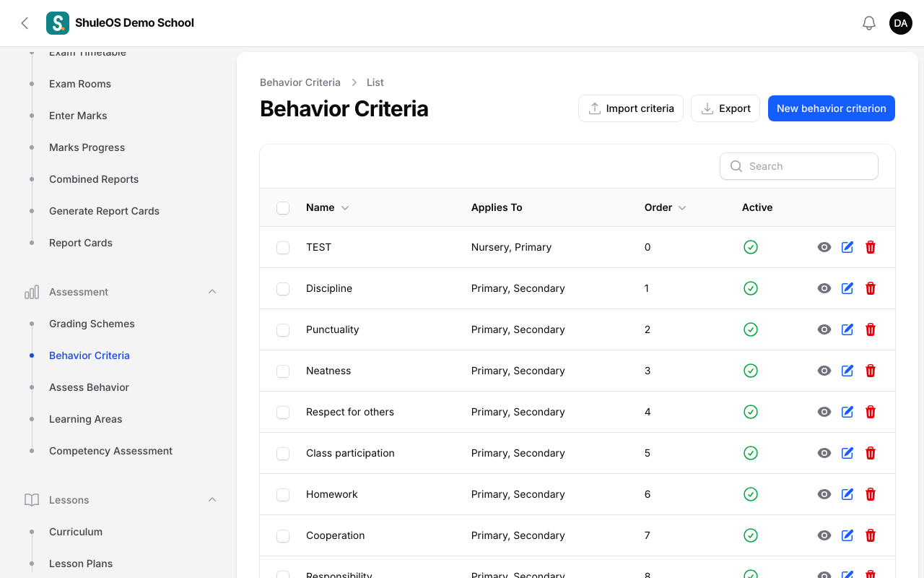The height and width of the screenshot is (578, 924).
Task: Tick the select-all checkbox in table header
Action: [283, 208]
